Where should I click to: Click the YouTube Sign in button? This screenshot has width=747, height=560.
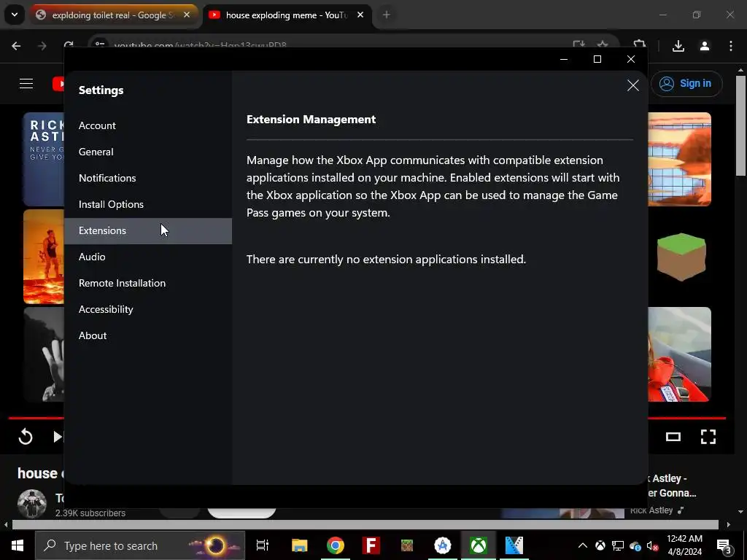686,84
